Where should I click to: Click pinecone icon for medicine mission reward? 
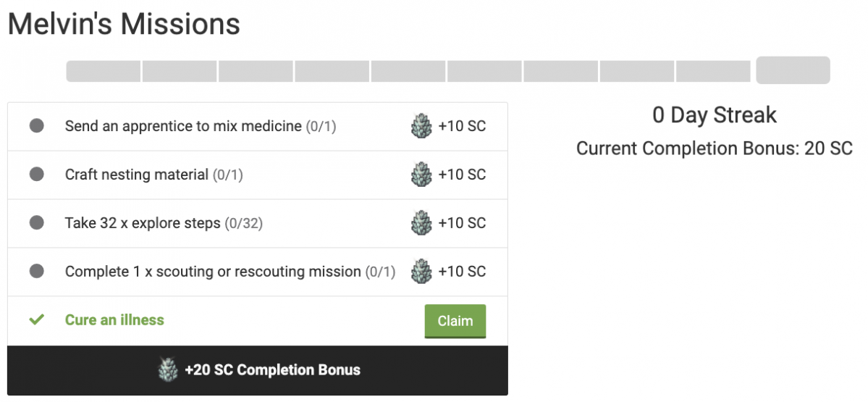click(x=421, y=127)
